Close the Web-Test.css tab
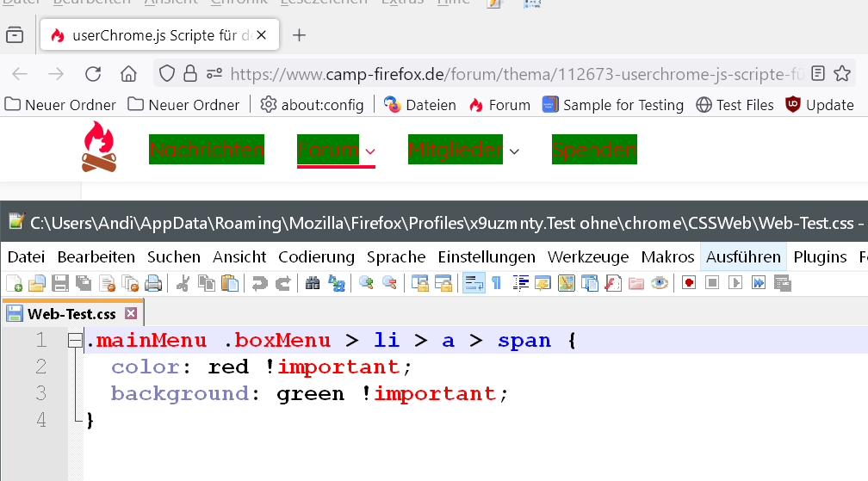The image size is (868, 481). click(x=131, y=313)
